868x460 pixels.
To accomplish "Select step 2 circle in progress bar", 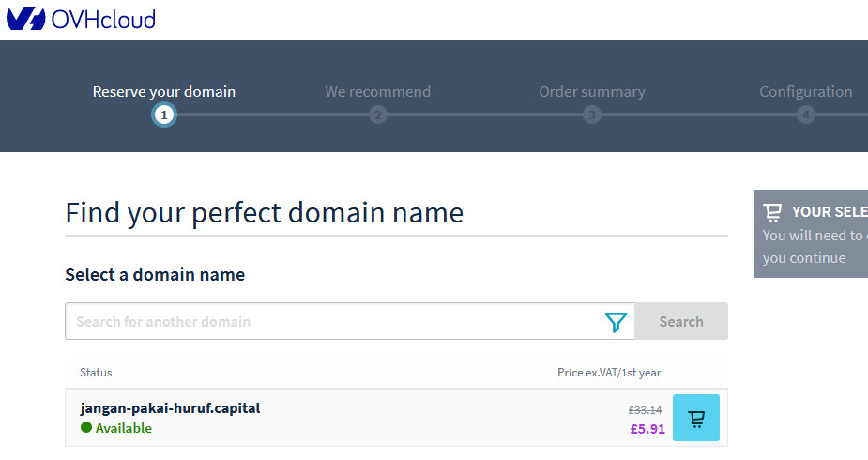I will pyautogui.click(x=378, y=115).
